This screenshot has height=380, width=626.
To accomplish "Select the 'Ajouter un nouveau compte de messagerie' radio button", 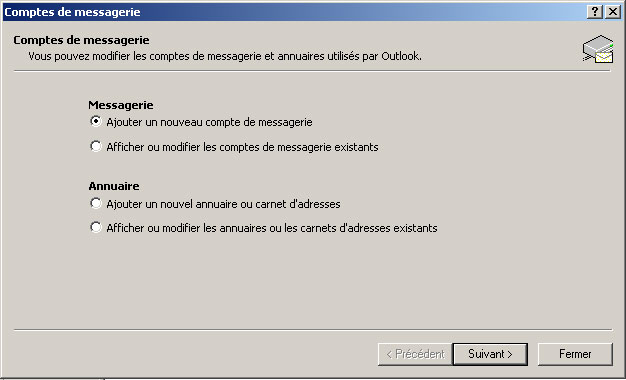I will (x=96, y=121).
